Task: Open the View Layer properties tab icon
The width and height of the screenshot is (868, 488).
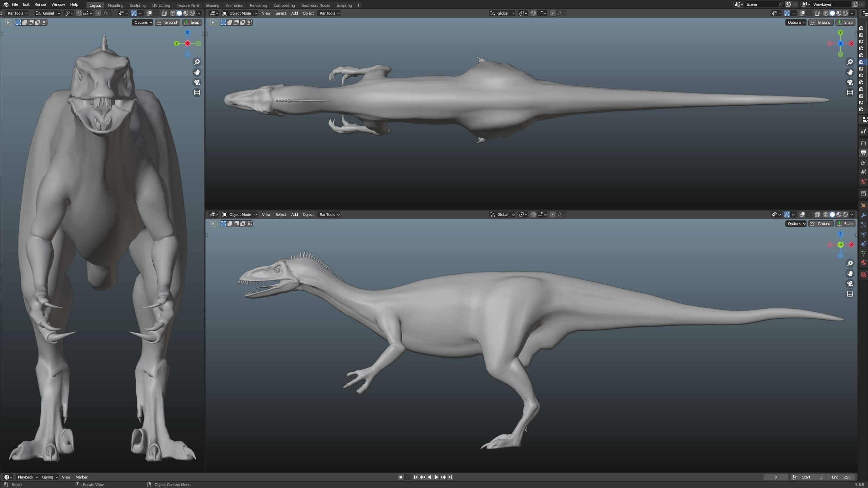Action: [x=864, y=162]
